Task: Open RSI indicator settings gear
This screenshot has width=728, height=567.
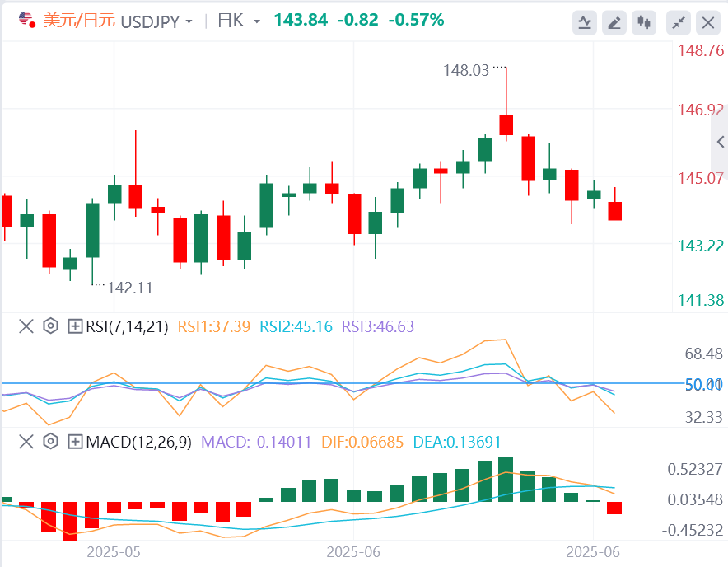Action: (x=50, y=326)
